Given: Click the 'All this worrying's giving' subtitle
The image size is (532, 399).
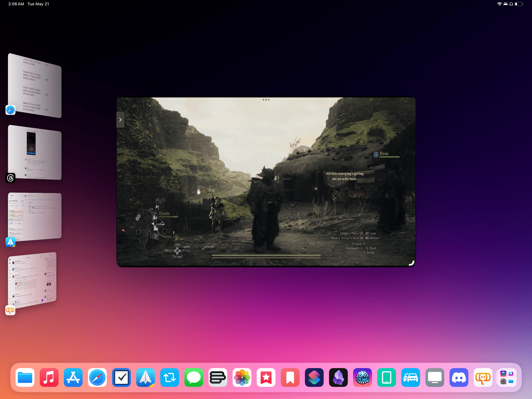Looking at the screenshot, I should tap(345, 174).
